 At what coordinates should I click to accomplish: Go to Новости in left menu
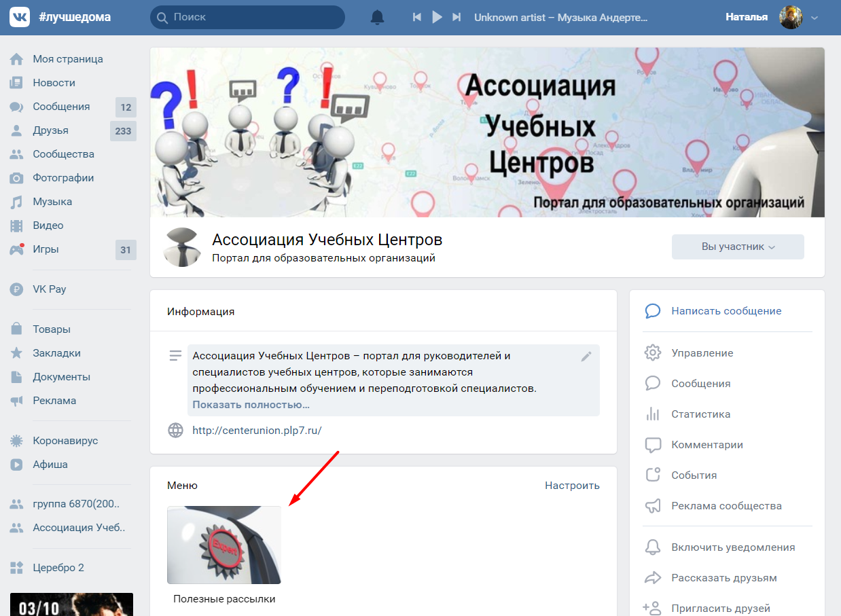coord(54,83)
